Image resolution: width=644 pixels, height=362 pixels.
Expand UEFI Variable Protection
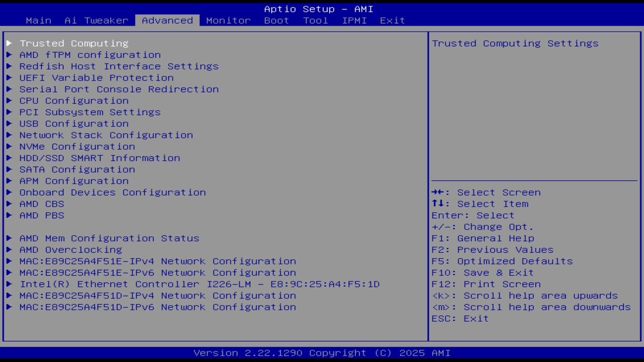pos(96,77)
